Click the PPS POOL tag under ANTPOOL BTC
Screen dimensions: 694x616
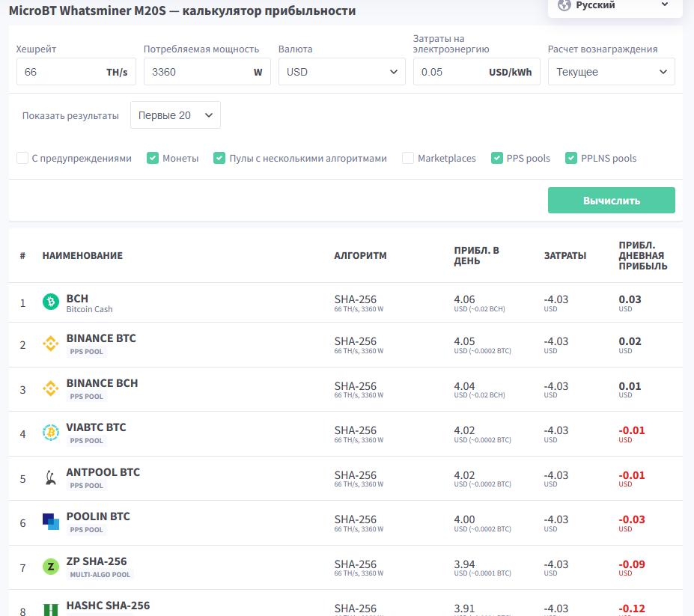(x=86, y=485)
